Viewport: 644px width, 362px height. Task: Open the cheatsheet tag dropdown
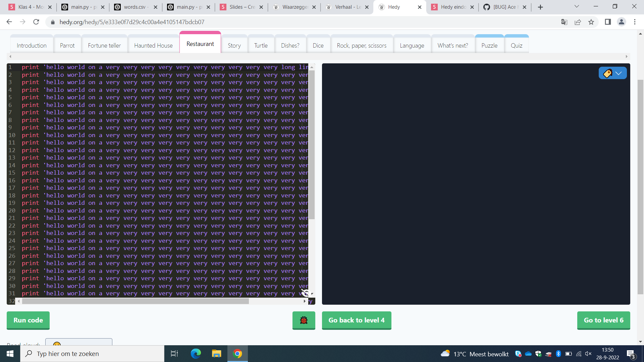tap(612, 73)
